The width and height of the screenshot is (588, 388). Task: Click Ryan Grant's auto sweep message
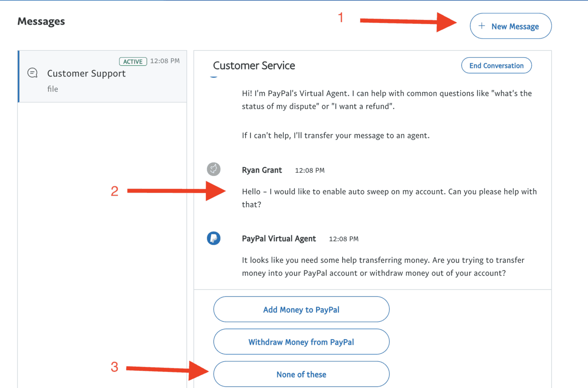pos(389,197)
